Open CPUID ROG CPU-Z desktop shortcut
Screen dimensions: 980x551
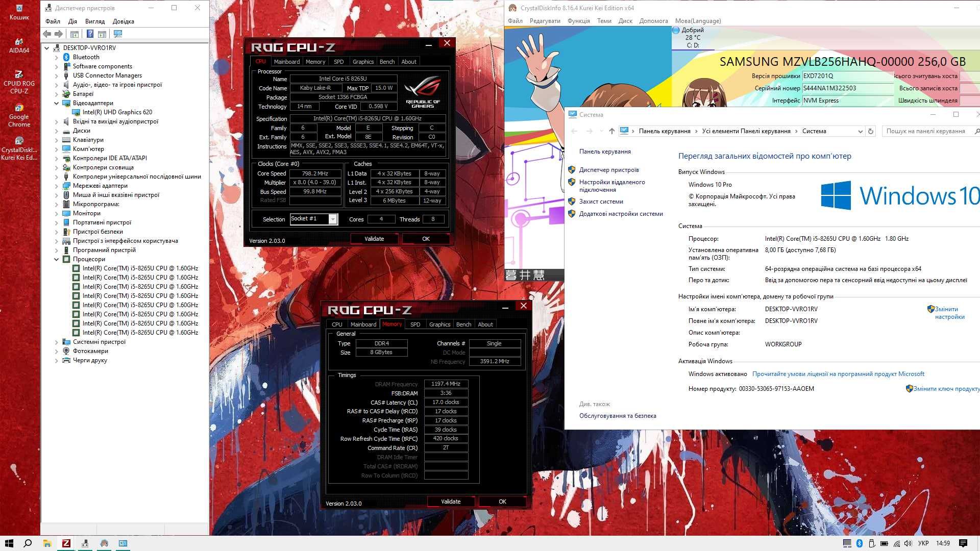19,82
